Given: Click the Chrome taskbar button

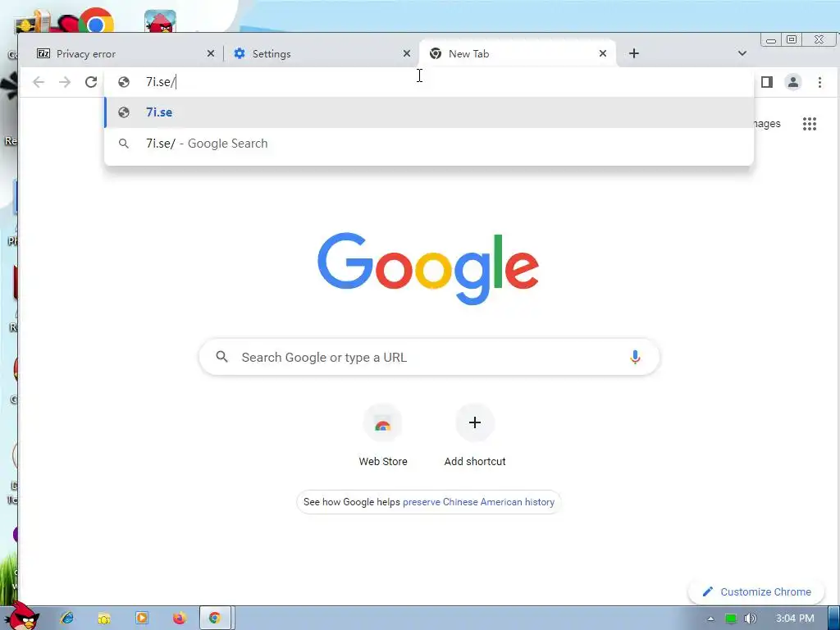Looking at the screenshot, I should click(x=216, y=618).
